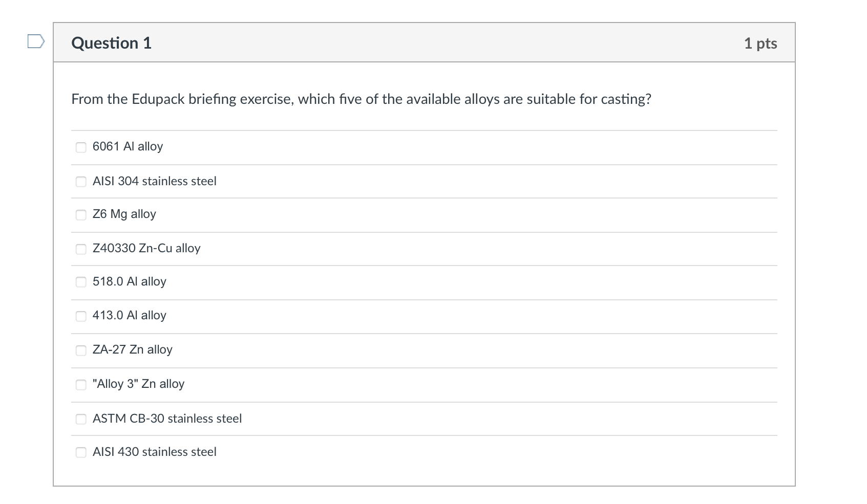The width and height of the screenshot is (867, 504).
Task: Select the ZA-27 Zn alloy checkbox
Action: click(x=81, y=350)
